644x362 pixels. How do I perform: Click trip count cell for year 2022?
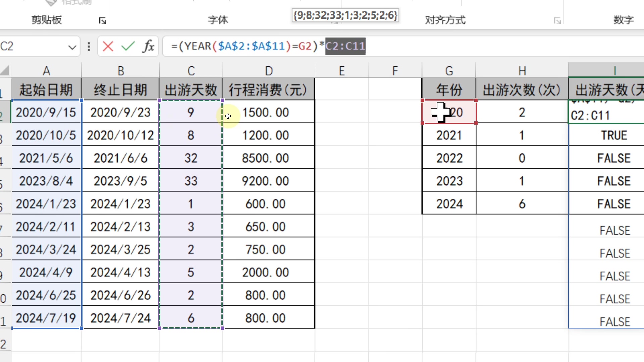tap(522, 158)
